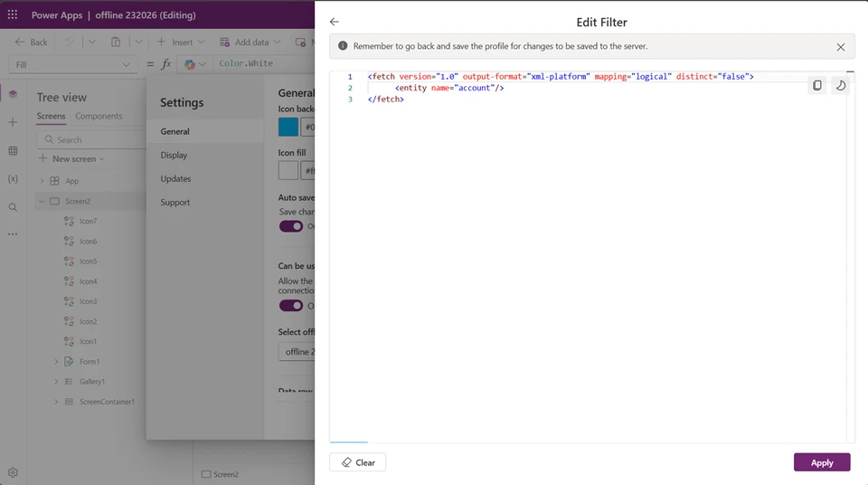868x485 pixels.
Task: Switch to the Screens tab
Action: (51, 116)
